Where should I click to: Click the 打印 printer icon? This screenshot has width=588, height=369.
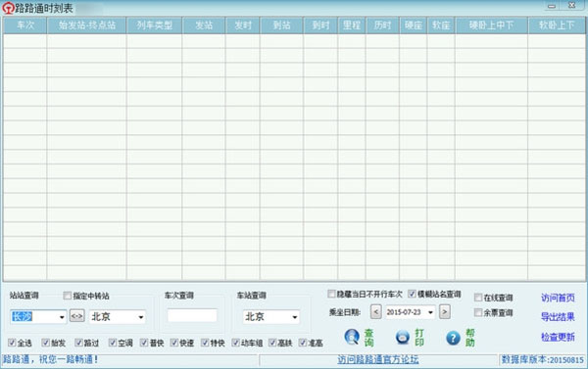(403, 337)
